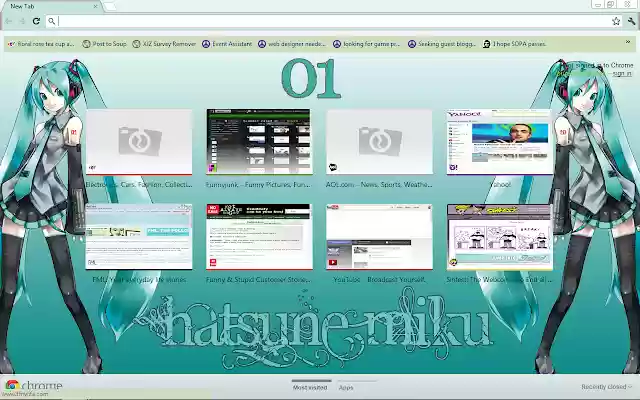The width and height of the screenshot is (640, 400).
Task: Click the search magnifier in the omnibox
Action: [x=51, y=21]
